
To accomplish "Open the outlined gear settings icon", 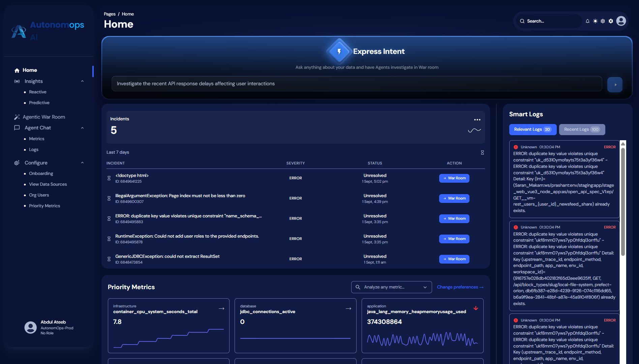I will tap(603, 21).
